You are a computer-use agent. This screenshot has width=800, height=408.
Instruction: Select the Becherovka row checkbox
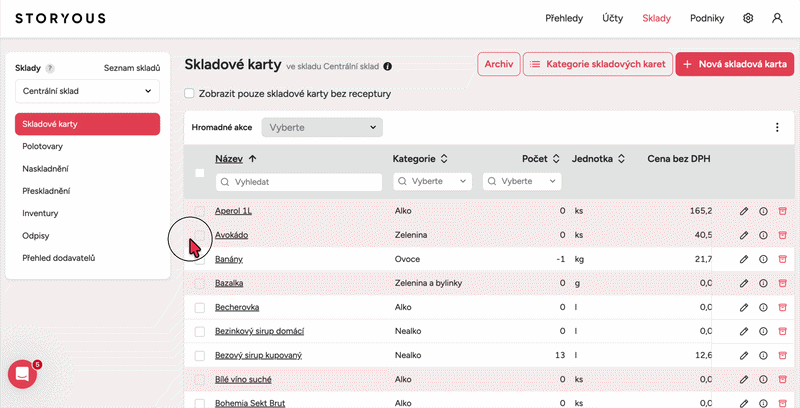click(x=200, y=307)
